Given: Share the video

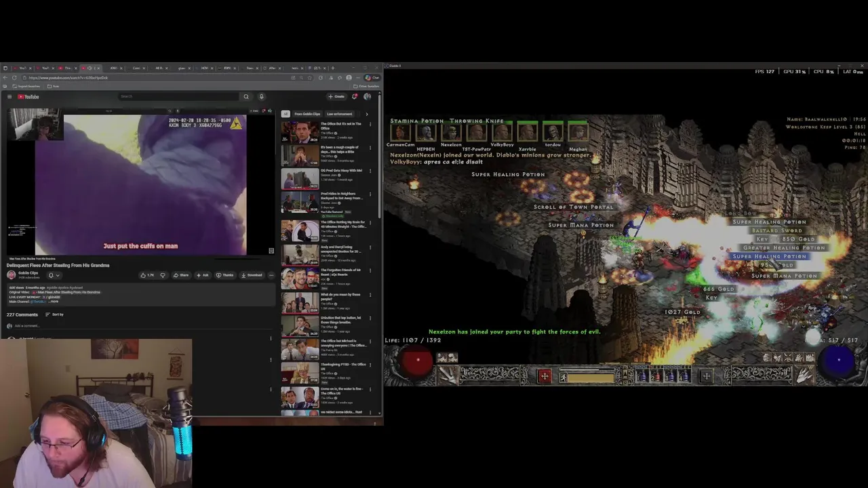Looking at the screenshot, I should pos(181,275).
